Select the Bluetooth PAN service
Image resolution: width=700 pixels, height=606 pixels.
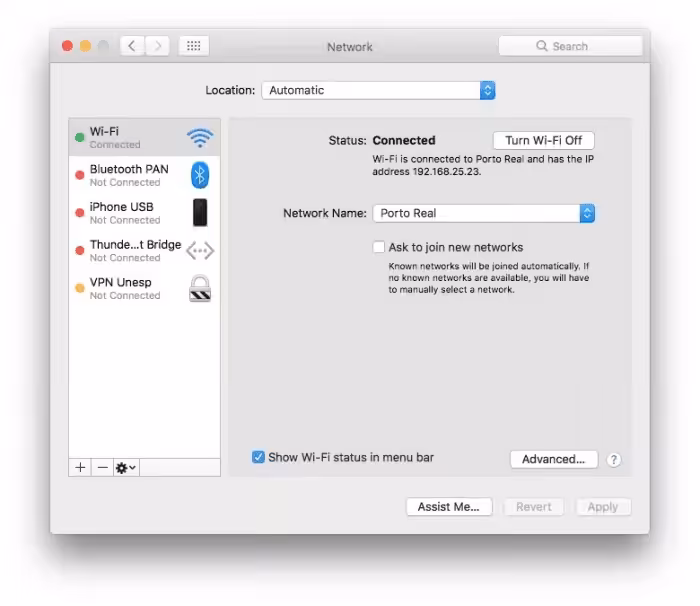144,175
